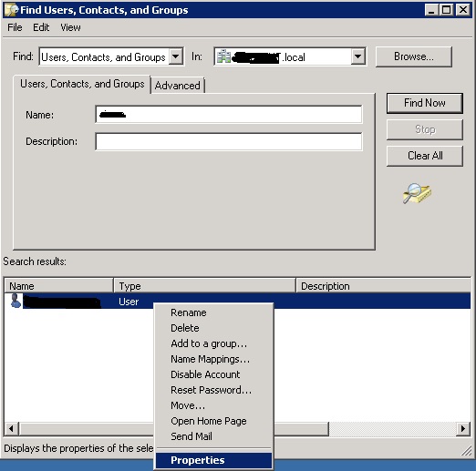The image size is (476, 471).
Task: Sort results by Name column header
Action: [58, 286]
